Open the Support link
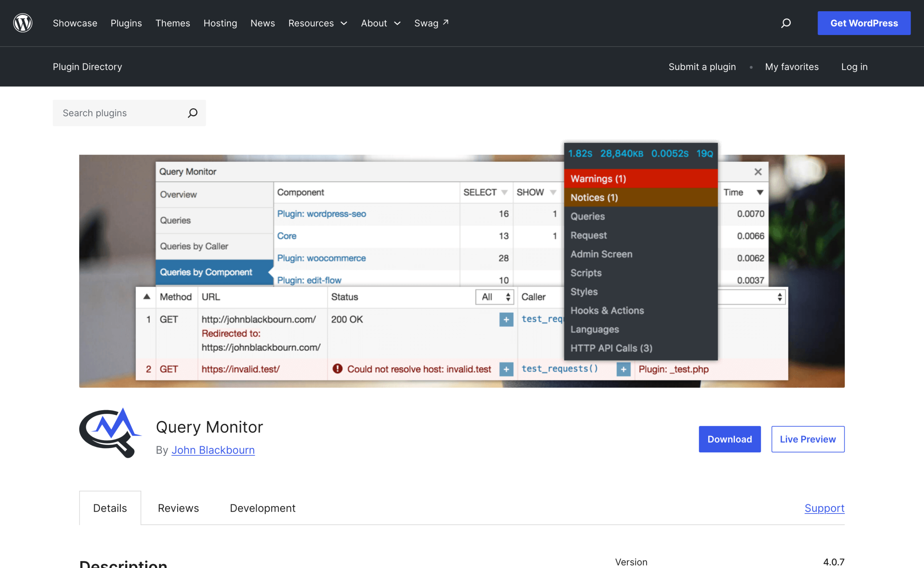The image size is (924, 568). pyautogui.click(x=824, y=508)
